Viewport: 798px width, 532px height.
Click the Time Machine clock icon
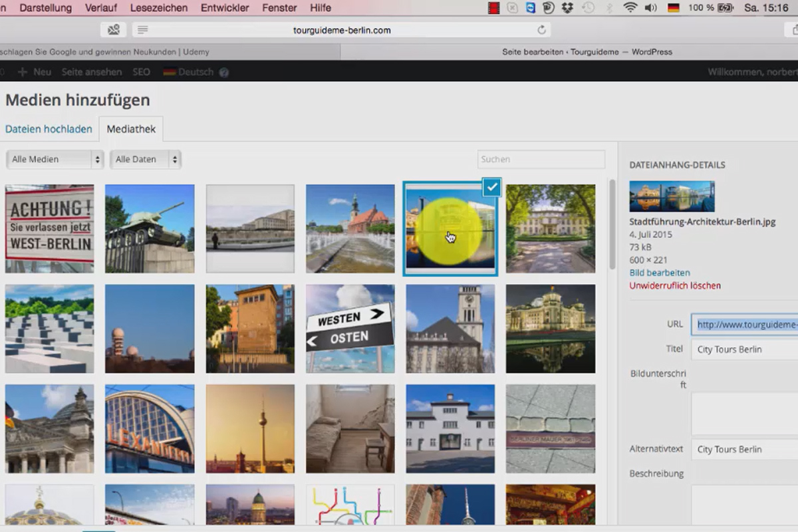(588, 8)
